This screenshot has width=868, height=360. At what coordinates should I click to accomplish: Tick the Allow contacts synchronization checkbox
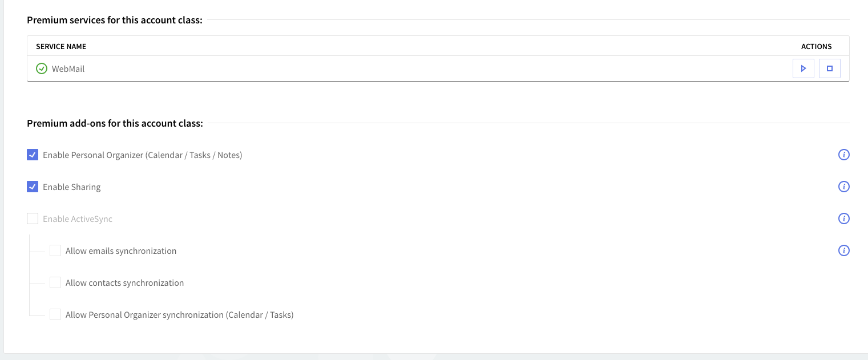(x=55, y=282)
